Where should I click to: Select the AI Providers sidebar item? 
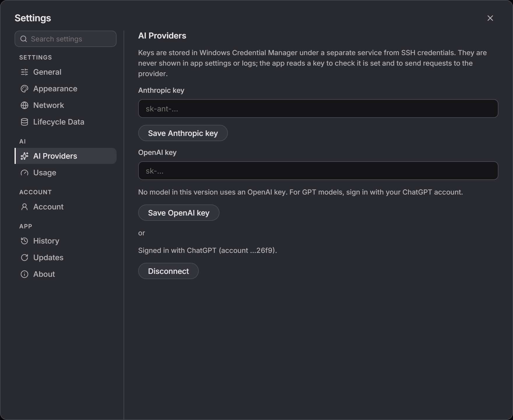coord(66,156)
